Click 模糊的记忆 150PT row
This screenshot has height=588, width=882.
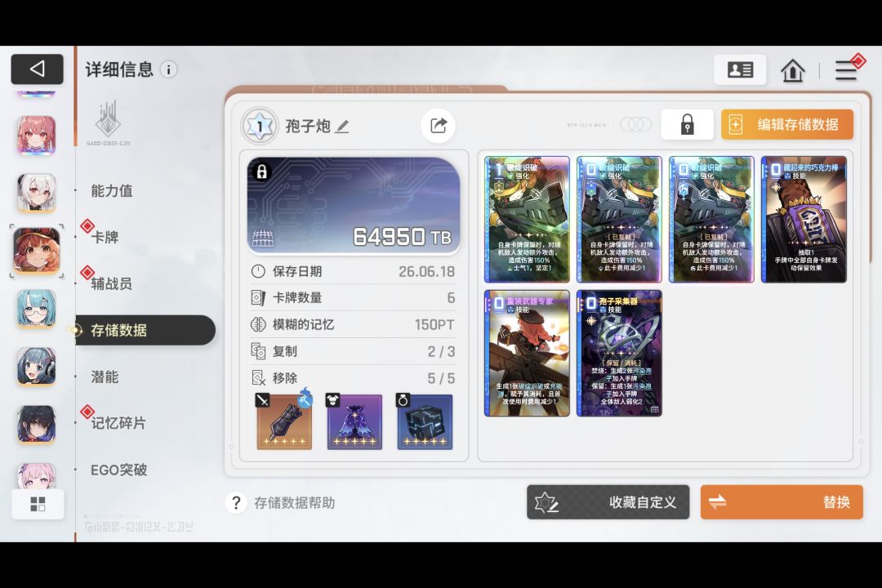pyautogui.click(x=353, y=325)
